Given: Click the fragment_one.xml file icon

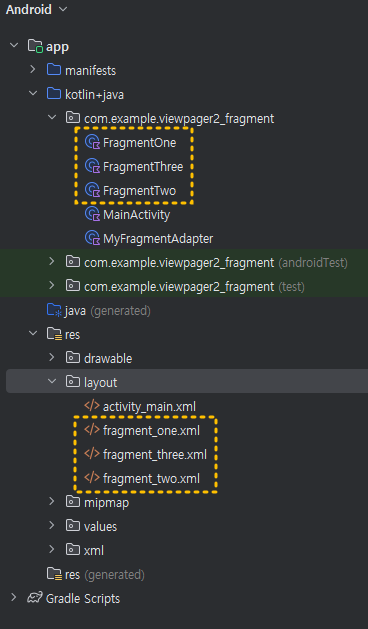Looking at the screenshot, I should (x=92, y=430).
